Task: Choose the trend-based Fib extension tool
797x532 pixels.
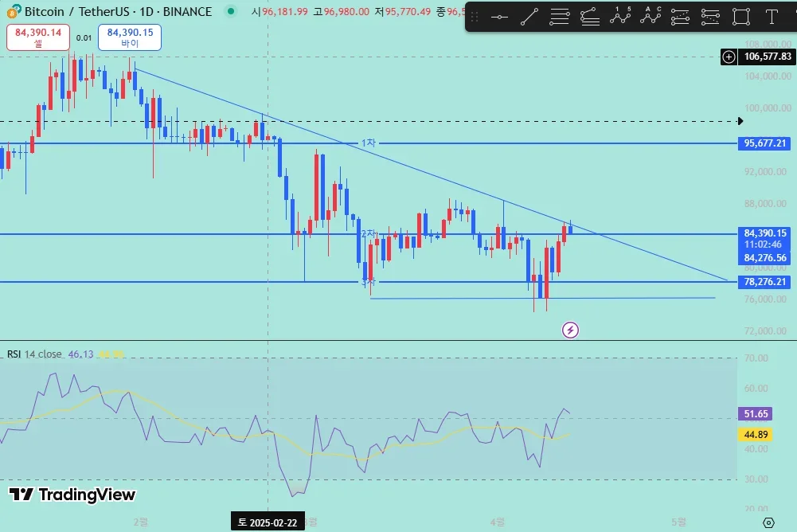Action: tap(590, 18)
